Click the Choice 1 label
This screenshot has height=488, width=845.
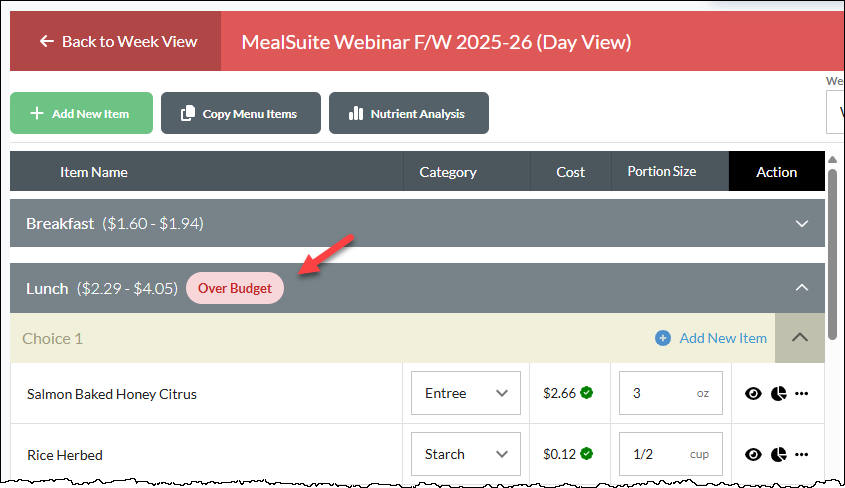click(x=52, y=338)
